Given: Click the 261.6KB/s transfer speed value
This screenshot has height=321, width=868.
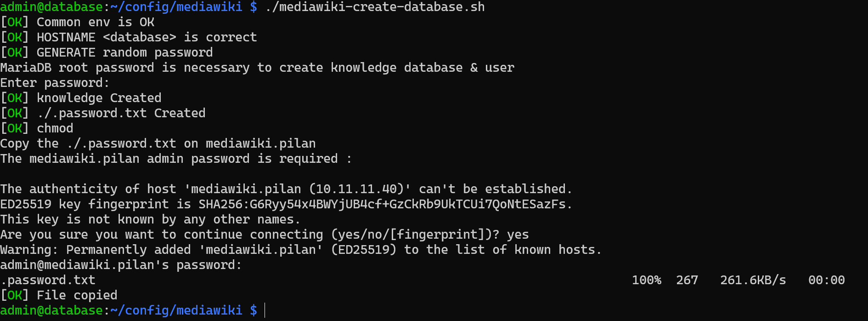Looking at the screenshot, I should 753,280.
